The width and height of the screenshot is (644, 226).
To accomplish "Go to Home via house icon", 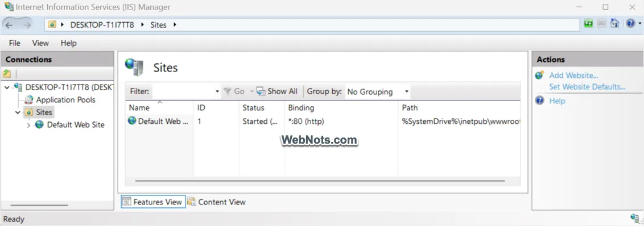I will coord(614,23).
